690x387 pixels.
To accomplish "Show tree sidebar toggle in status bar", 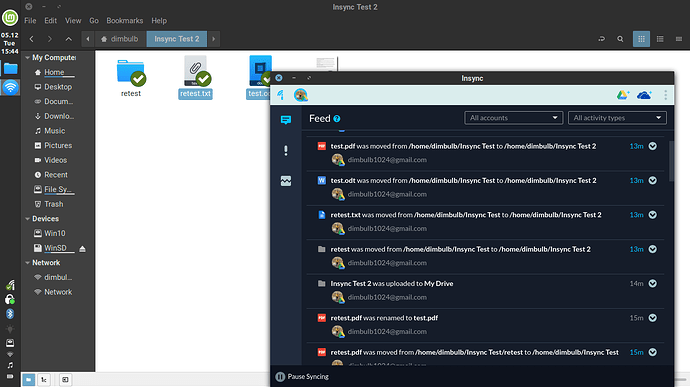I will (x=44, y=380).
